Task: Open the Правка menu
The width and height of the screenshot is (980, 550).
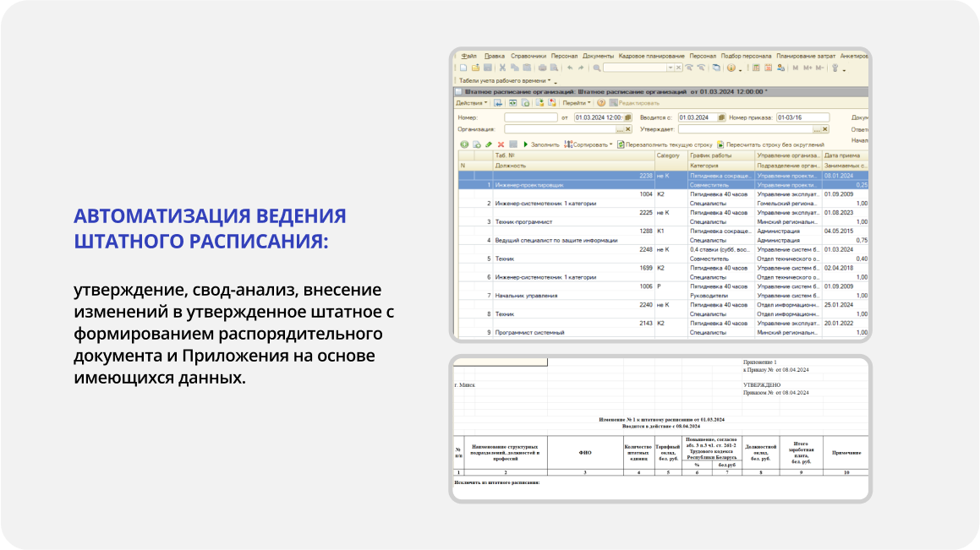Action: (495, 57)
